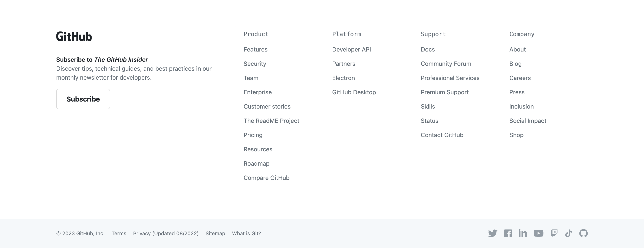Click Privacy (Updated 08/2022) link
This screenshot has width=644, height=248.
166,234
